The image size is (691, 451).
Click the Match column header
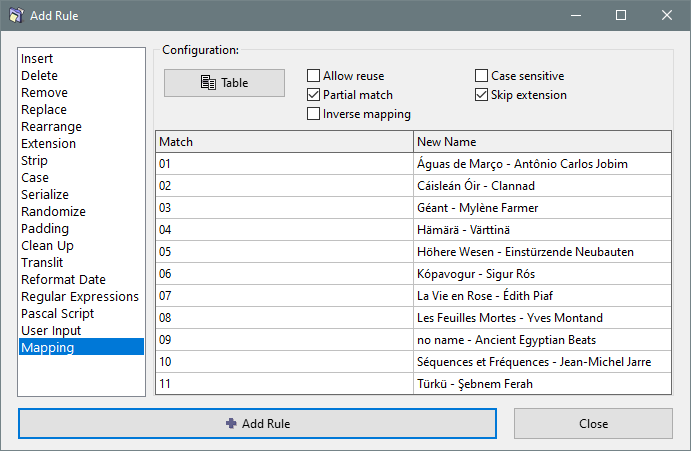(284, 142)
